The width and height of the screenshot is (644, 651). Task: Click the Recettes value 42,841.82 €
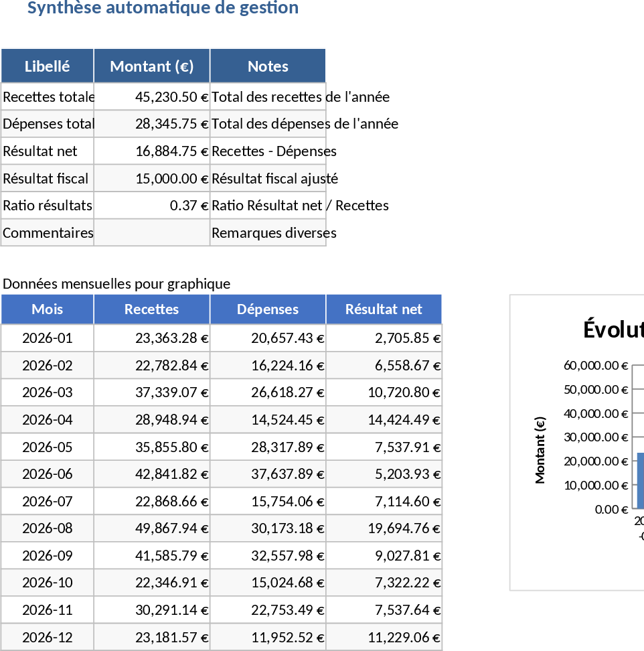151,474
